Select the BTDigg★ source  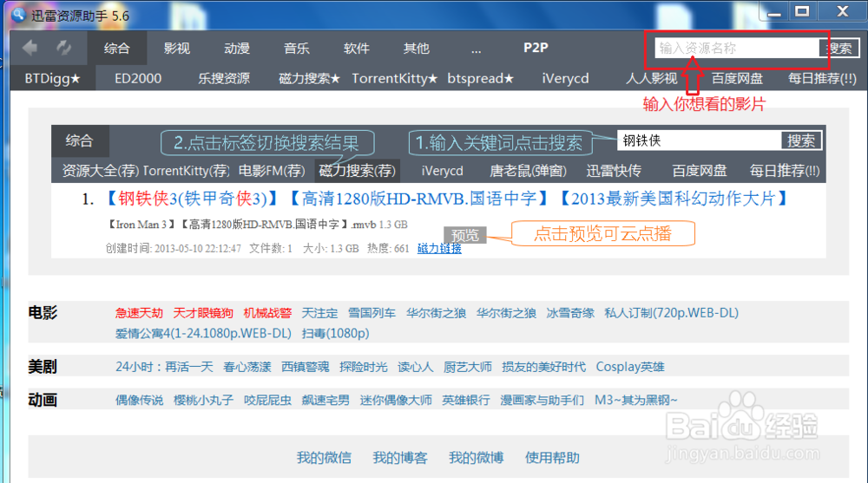(53, 79)
